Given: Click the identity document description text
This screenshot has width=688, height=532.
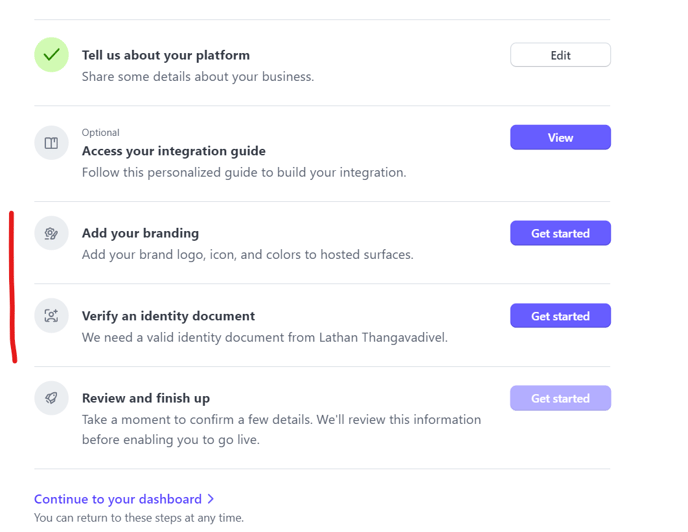Looking at the screenshot, I should tap(264, 338).
